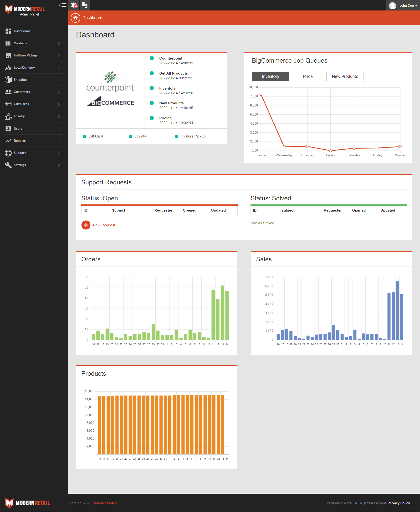Click the Counterpoint green status dot
Image resolution: width=420 pixels, height=512 pixels.
click(x=152, y=58)
